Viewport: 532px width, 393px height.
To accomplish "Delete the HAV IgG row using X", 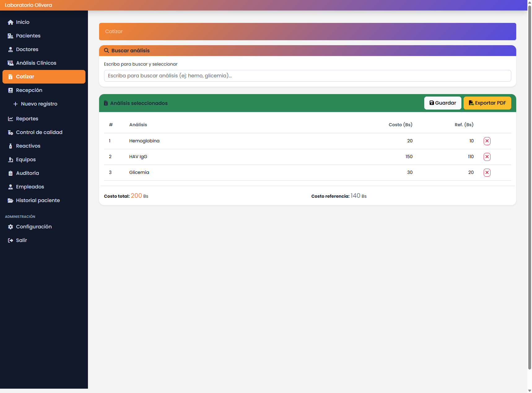I will tap(487, 157).
